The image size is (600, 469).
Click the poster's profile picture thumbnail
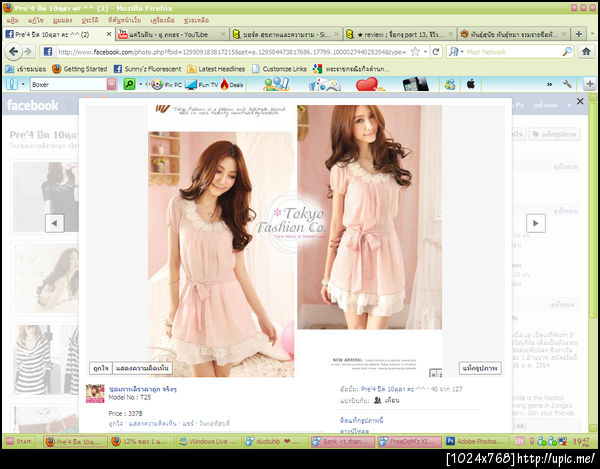point(95,394)
